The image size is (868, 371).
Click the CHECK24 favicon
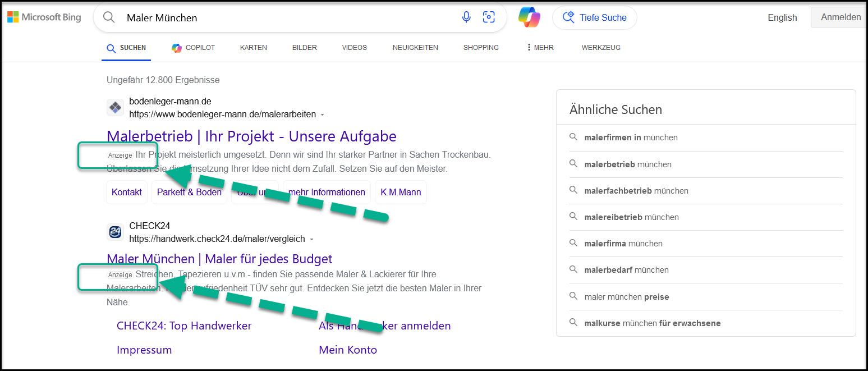[115, 232]
